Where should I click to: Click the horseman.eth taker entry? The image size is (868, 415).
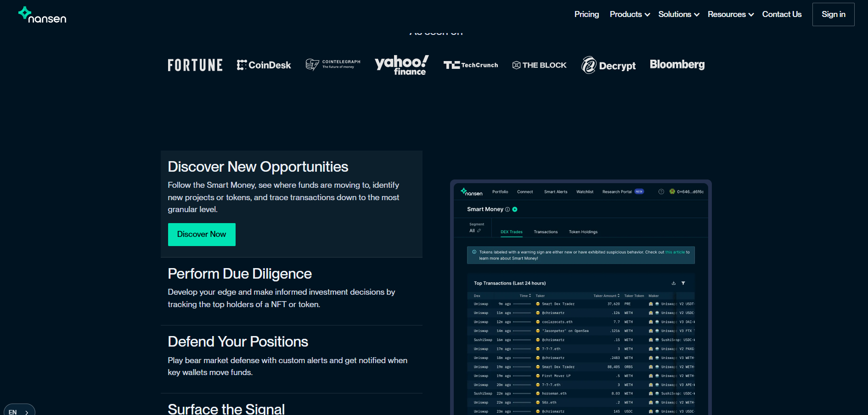point(554,393)
